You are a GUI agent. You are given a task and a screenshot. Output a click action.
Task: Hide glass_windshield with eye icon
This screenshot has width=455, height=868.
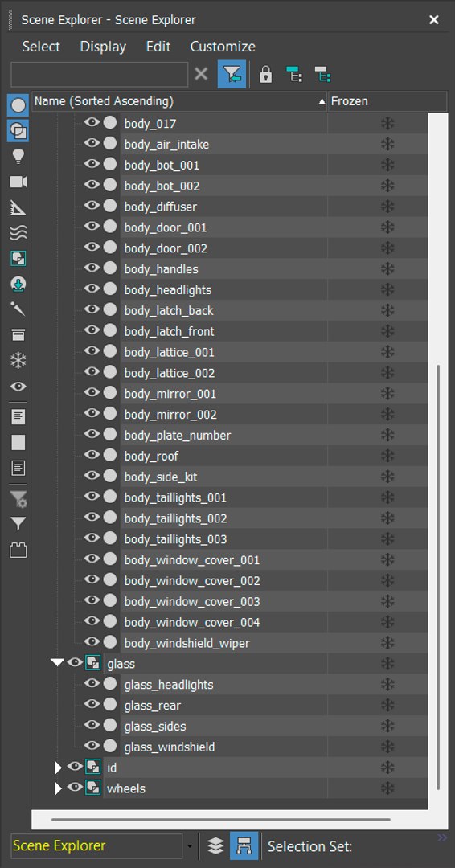(92, 746)
